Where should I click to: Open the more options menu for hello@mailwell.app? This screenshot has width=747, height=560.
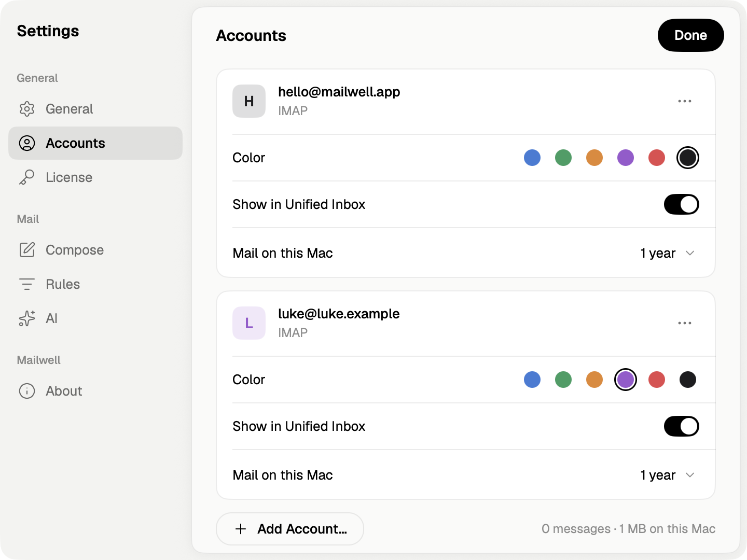coord(685,101)
